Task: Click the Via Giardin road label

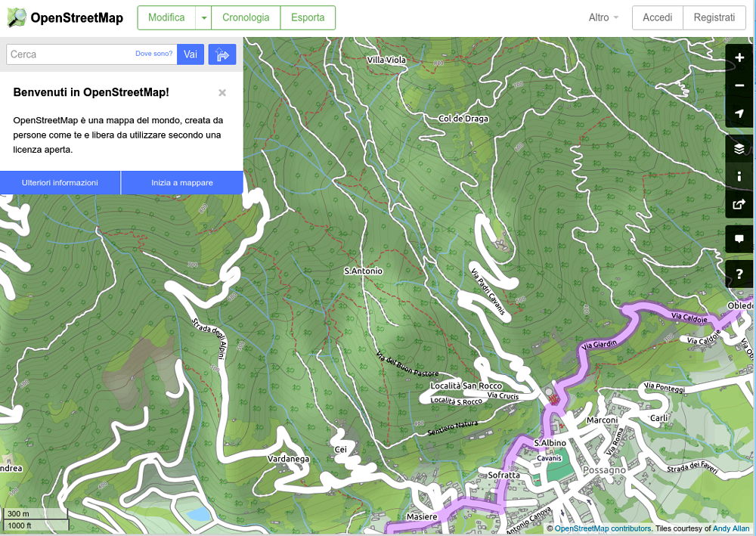Action: coord(600,344)
